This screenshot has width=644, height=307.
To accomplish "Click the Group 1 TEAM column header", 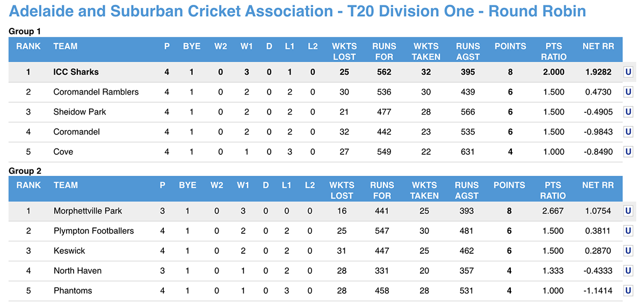I will coord(66,46).
